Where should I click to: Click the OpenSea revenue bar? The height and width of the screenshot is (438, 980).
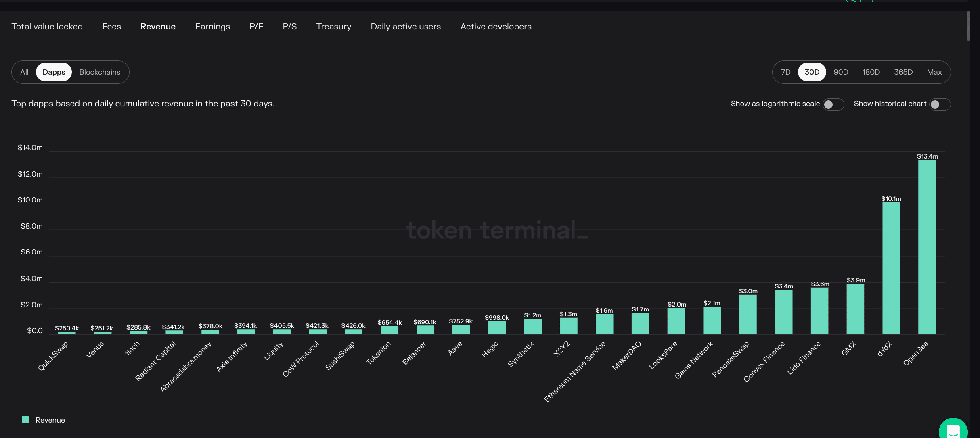click(927, 247)
